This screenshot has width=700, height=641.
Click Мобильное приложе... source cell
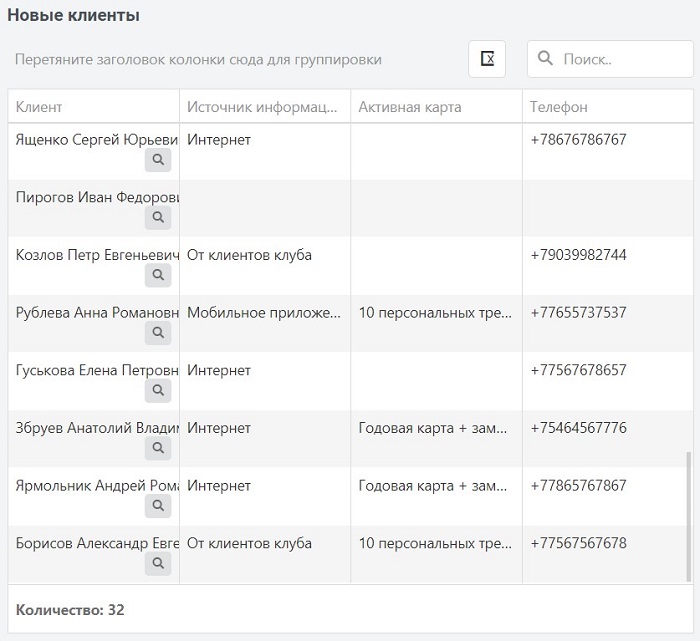pos(263,313)
